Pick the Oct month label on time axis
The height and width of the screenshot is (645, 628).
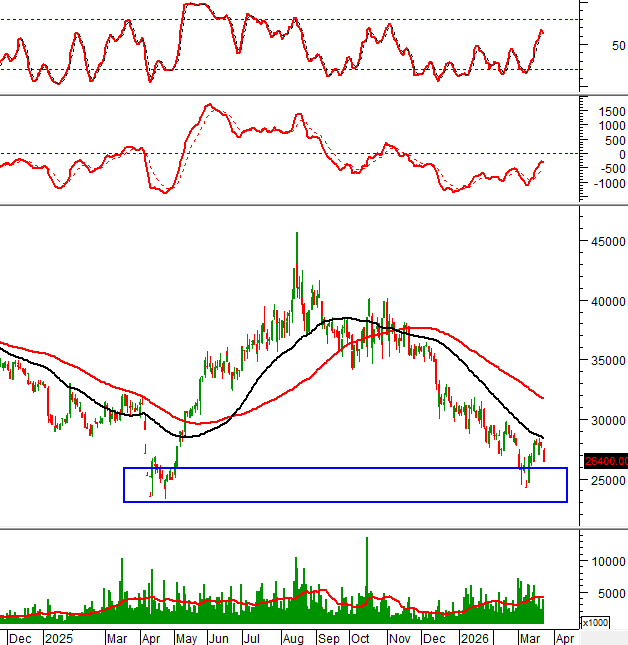(x=361, y=637)
